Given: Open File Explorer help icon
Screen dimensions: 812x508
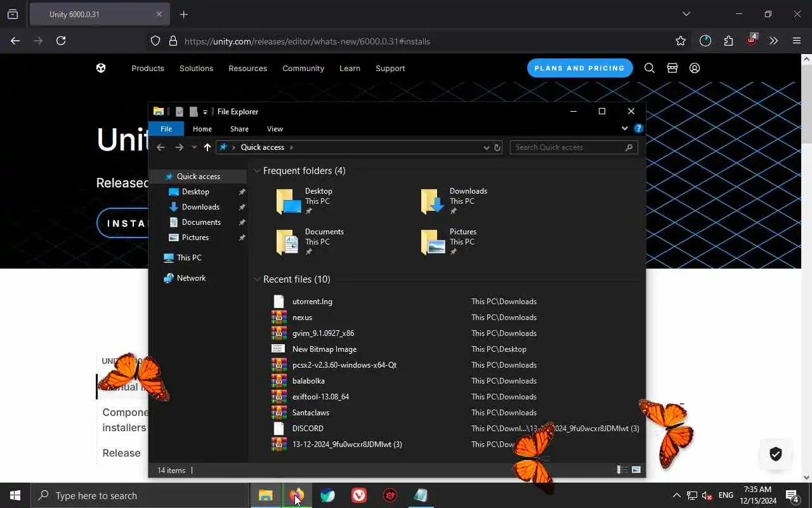Looking at the screenshot, I should (638, 128).
